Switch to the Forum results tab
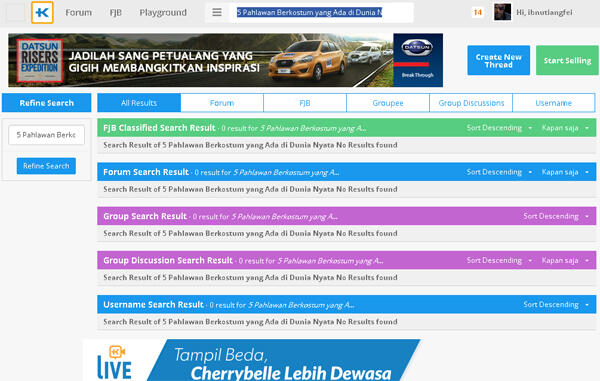This screenshot has width=600, height=381. click(x=222, y=103)
